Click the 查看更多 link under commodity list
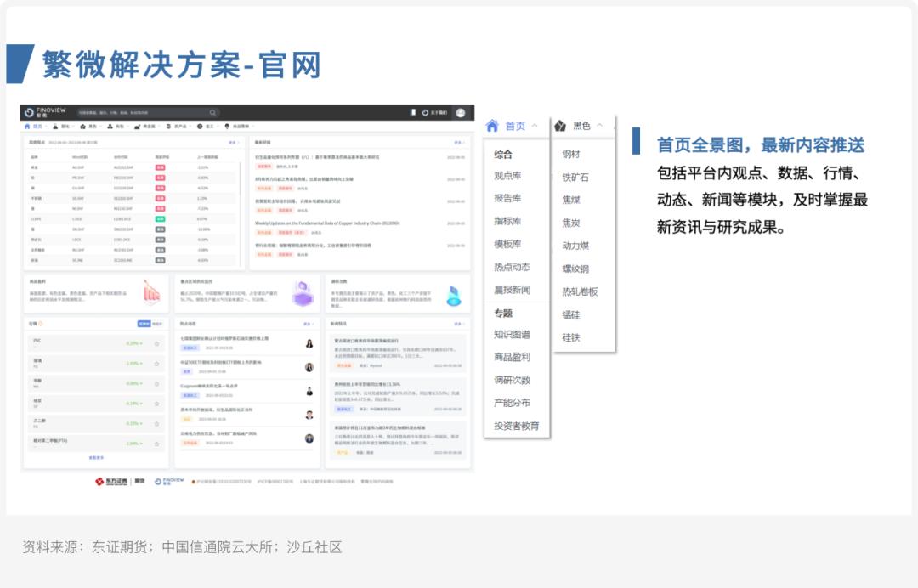Screen dimensions: 918x588 [x=96, y=457]
